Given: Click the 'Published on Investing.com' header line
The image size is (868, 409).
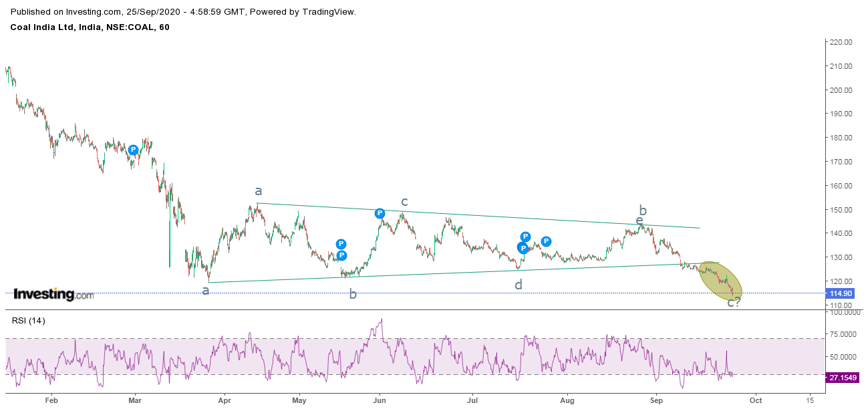Looking at the screenshot, I should pyautogui.click(x=184, y=11).
